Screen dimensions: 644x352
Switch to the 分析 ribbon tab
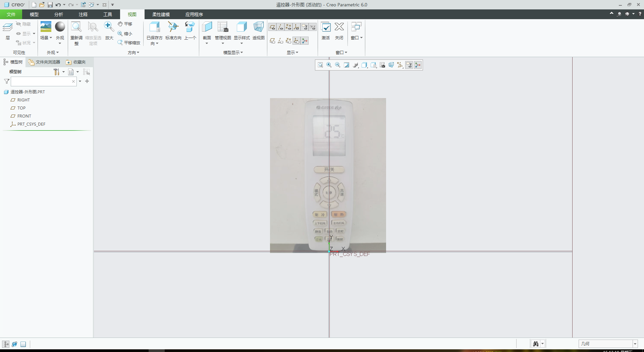tap(59, 14)
